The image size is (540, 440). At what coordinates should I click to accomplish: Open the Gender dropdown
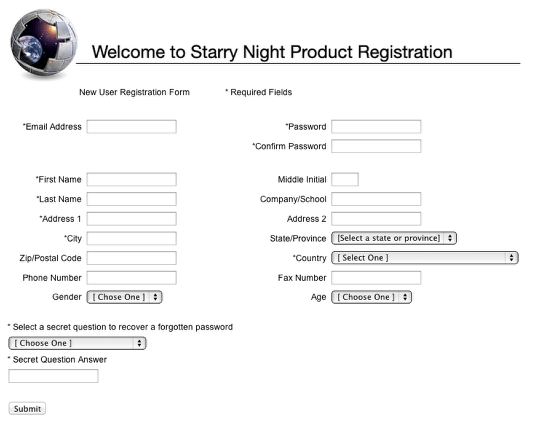coord(124,297)
